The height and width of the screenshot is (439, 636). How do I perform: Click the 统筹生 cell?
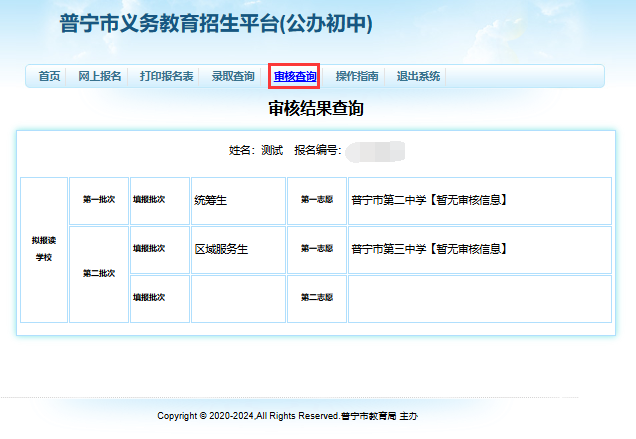[x=238, y=201]
